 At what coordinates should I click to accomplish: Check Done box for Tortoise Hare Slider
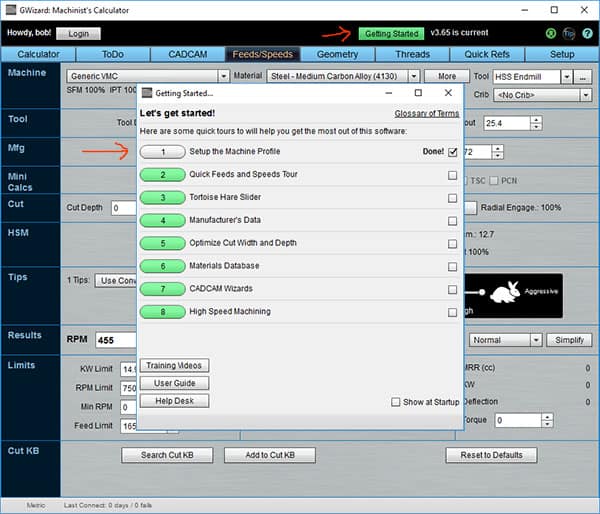coord(452,198)
